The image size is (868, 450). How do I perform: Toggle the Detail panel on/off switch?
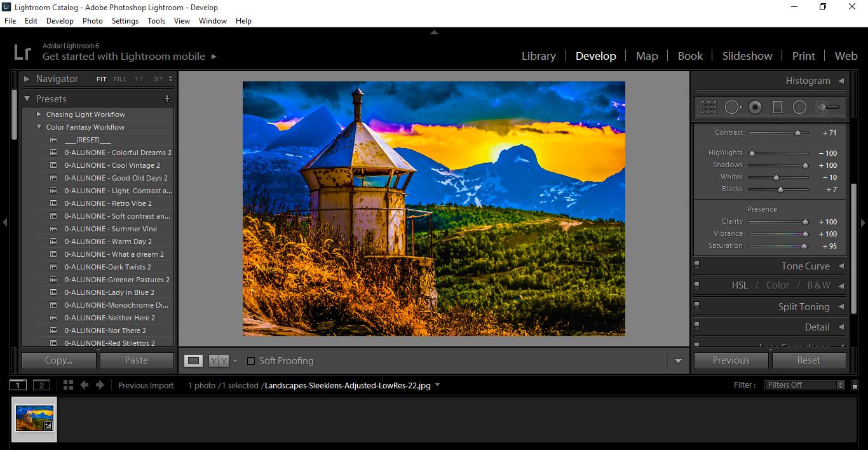(697, 326)
